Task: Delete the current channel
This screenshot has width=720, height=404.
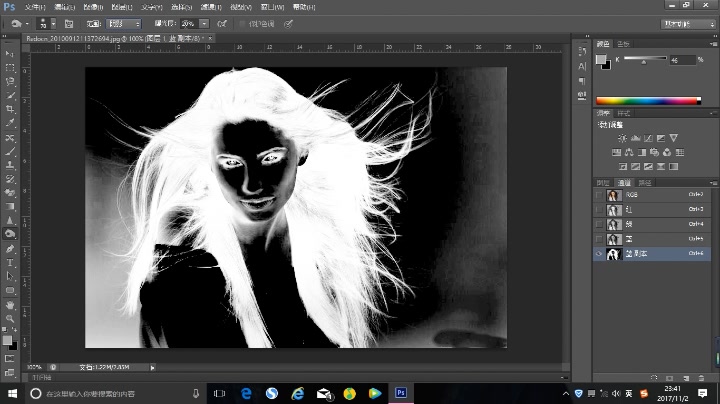Action: click(x=701, y=378)
